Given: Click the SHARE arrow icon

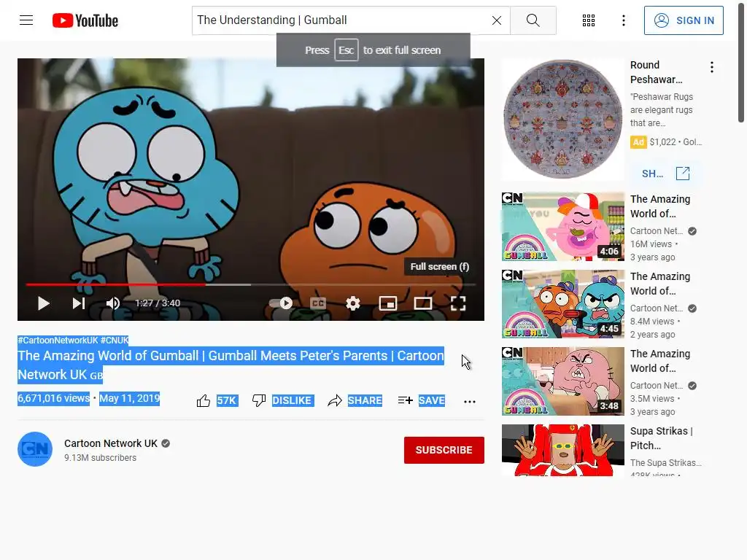Looking at the screenshot, I should [x=334, y=400].
